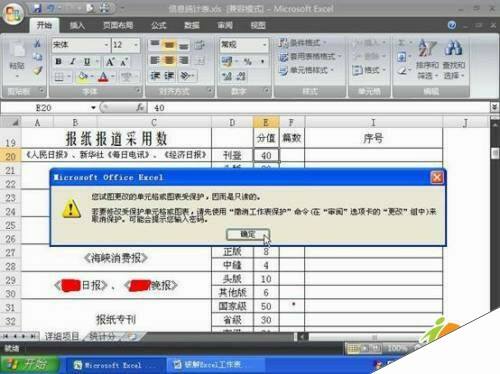
Task: Select column E header
Action: [x=266, y=122]
